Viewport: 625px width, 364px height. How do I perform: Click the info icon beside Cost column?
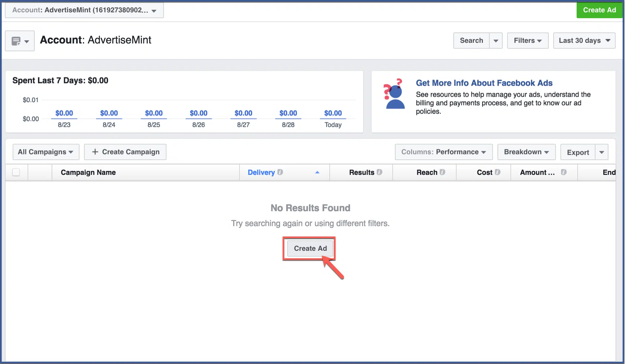coord(497,172)
